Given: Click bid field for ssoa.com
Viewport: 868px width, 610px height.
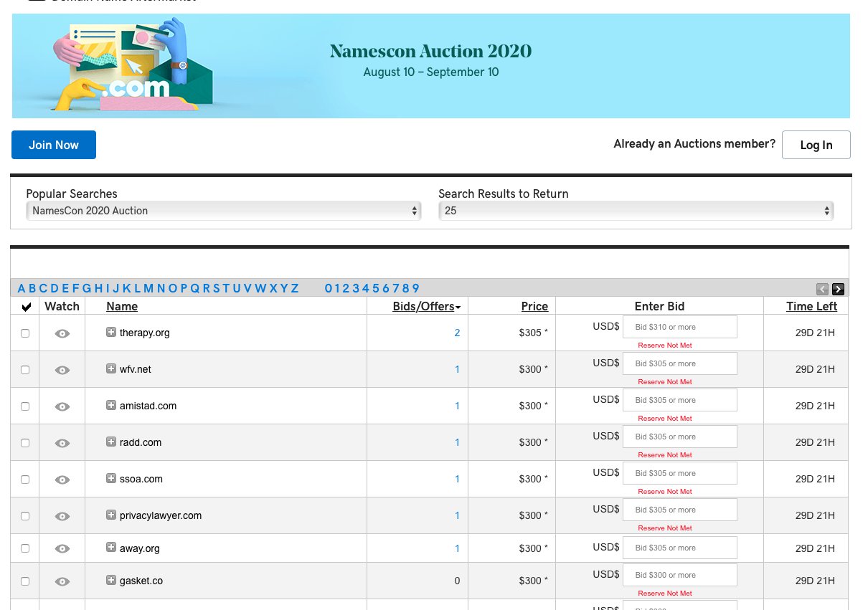Looking at the screenshot, I should (680, 473).
